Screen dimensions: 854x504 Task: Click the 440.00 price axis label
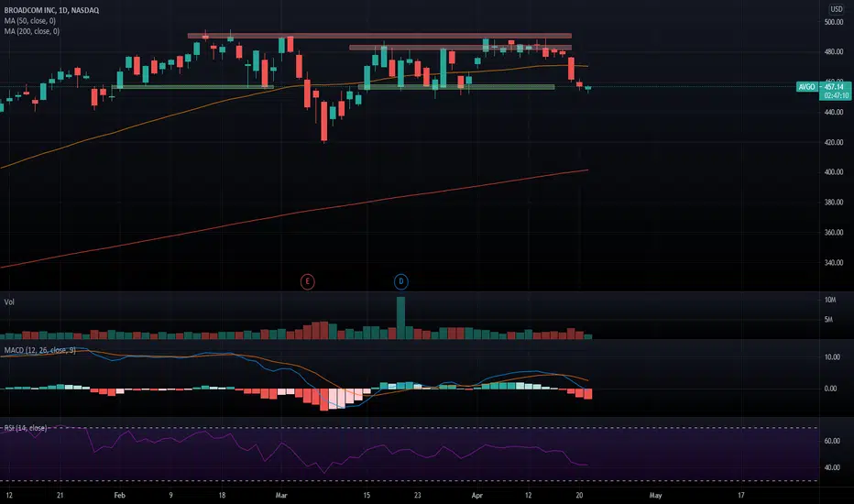834,112
